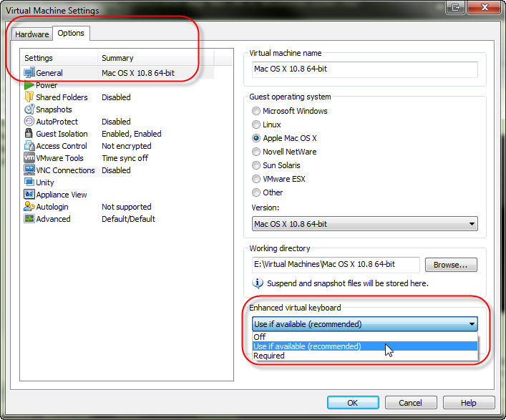The height and width of the screenshot is (420, 506).
Task: Close the Virtual Machine Settings dialog
Action: (485, 7)
